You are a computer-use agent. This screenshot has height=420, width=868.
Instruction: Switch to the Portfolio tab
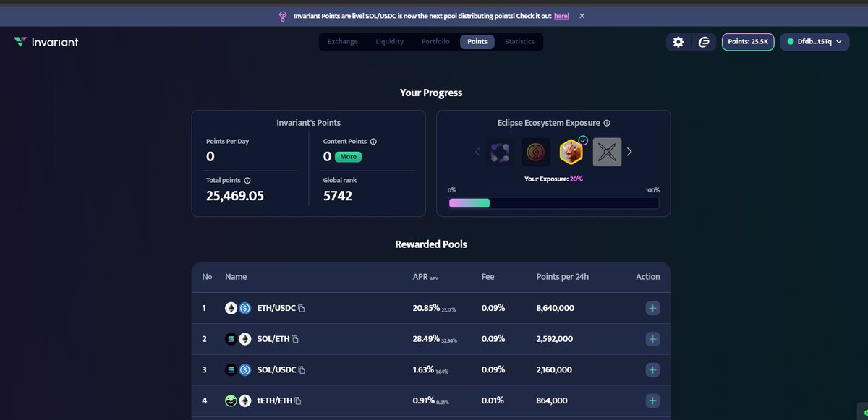tap(435, 42)
